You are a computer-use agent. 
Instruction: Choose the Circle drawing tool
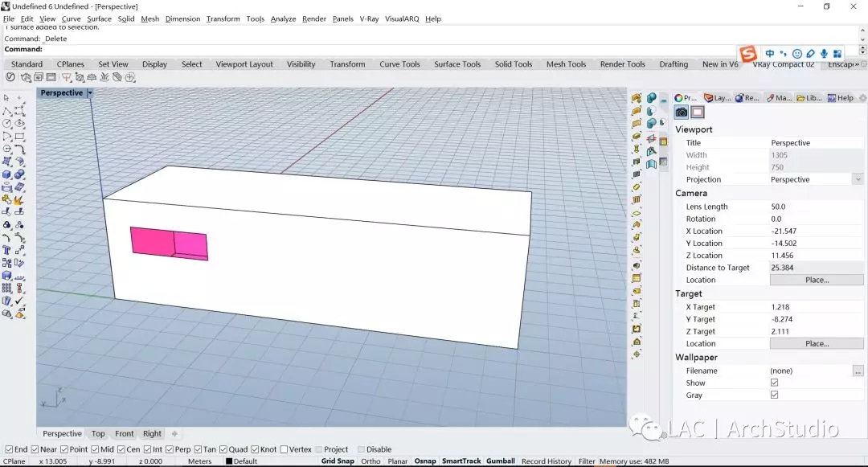(x=7, y=124)
